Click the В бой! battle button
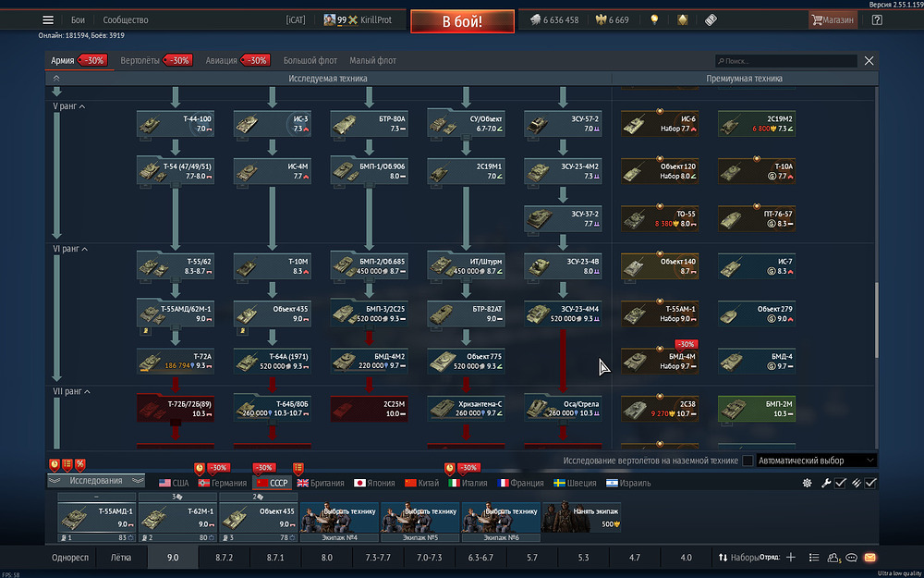 (x=463, y=21)
